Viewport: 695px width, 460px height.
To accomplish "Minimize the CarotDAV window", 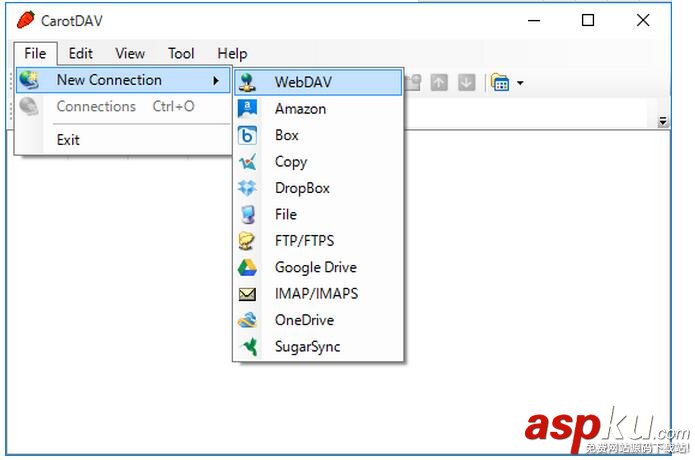I will [x=534, y=20].
